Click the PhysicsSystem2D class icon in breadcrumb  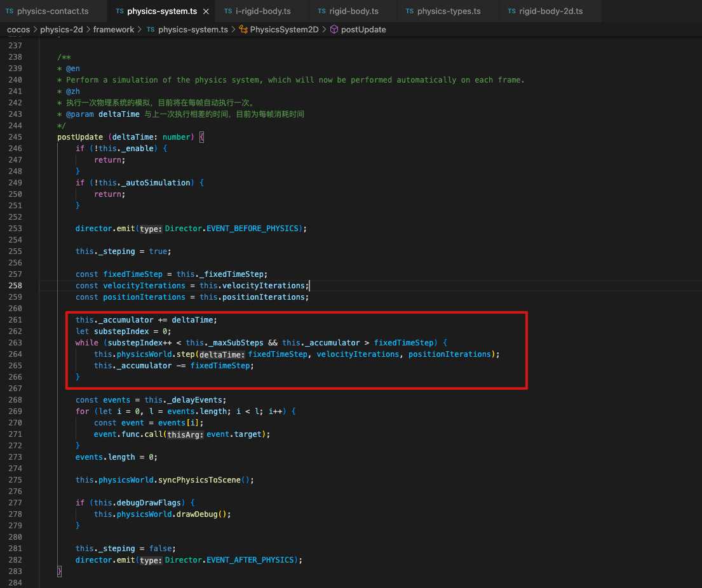click(243, 30)
